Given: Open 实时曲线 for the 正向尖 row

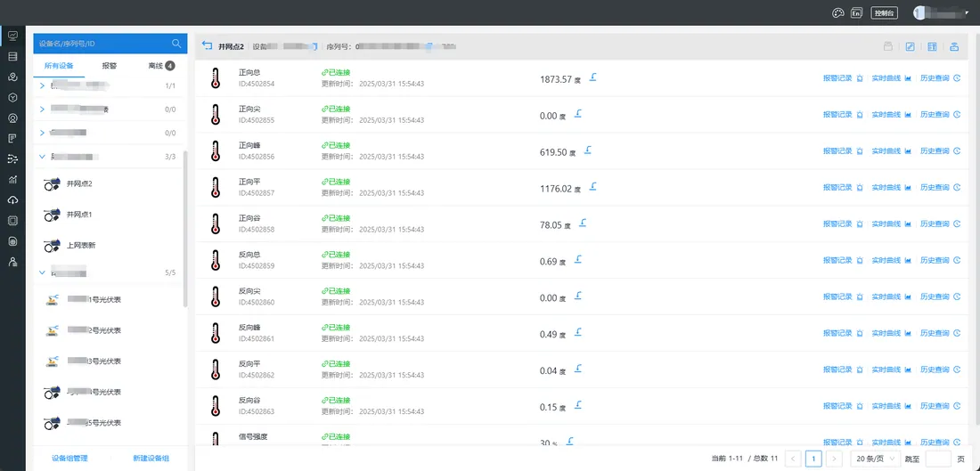Looking at the screenshot, I should point(891,115).
